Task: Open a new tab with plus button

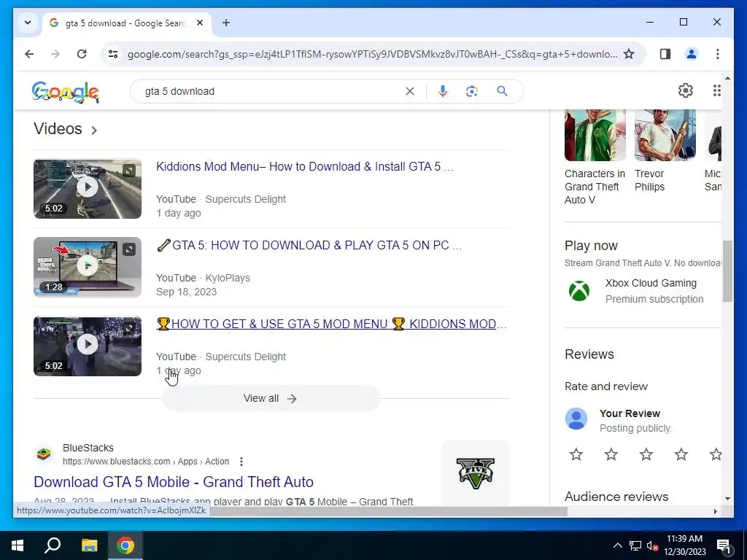Action: 226,23
